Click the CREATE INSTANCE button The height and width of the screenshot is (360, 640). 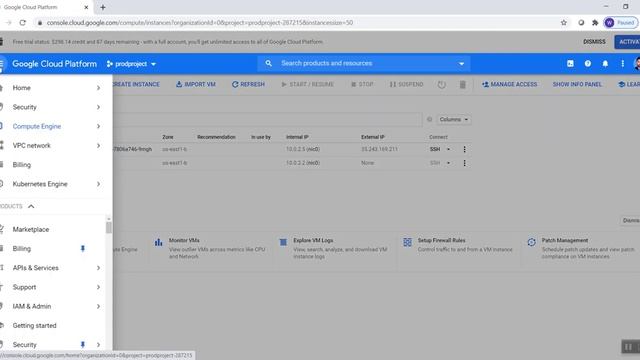[x=136, y=84]
